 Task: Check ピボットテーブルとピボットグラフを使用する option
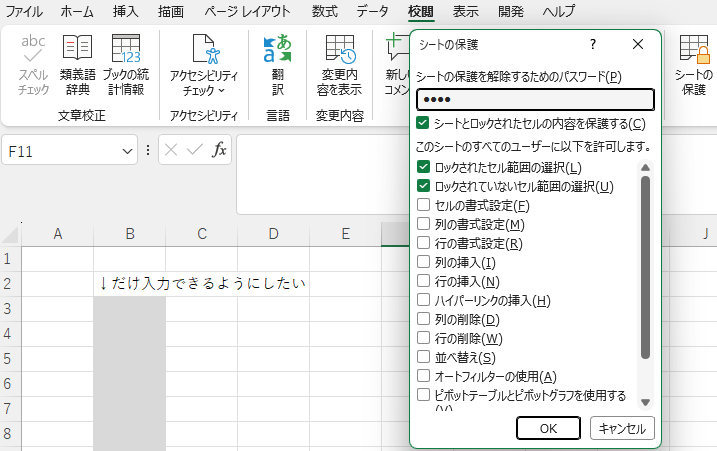(423, 394)
